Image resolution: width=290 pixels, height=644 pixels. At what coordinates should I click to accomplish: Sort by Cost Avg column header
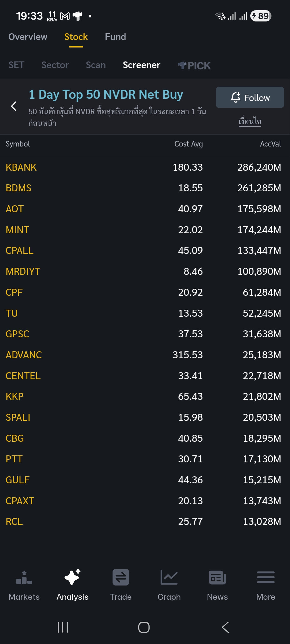189,144
